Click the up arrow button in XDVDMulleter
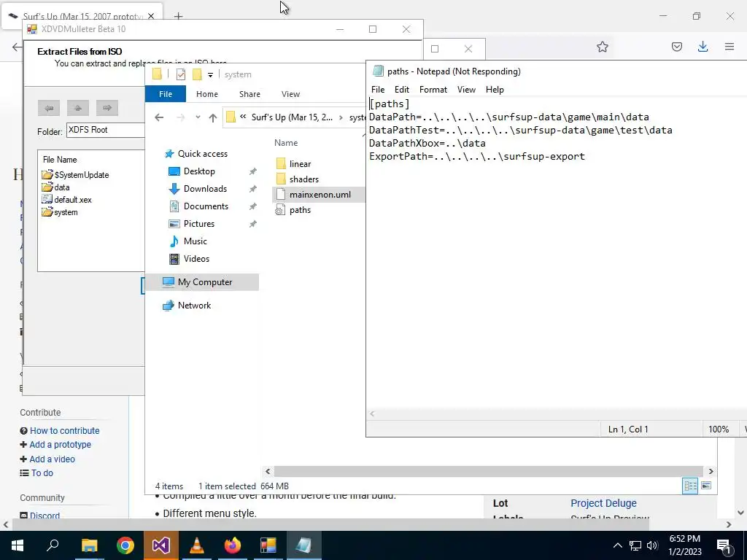Screen dimensions: 747x560 77,108
